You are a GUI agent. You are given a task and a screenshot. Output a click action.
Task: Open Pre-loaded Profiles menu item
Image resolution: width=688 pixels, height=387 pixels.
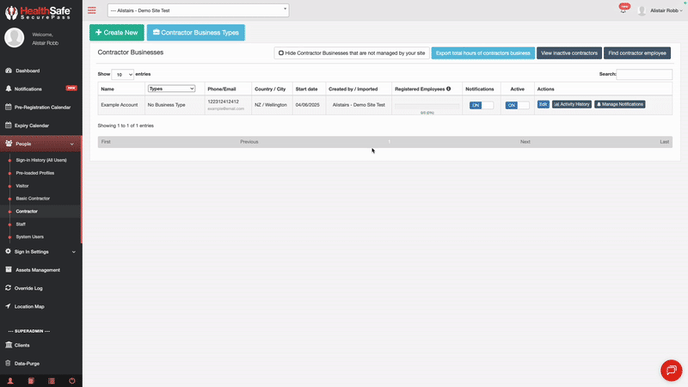tap(35, 173)
